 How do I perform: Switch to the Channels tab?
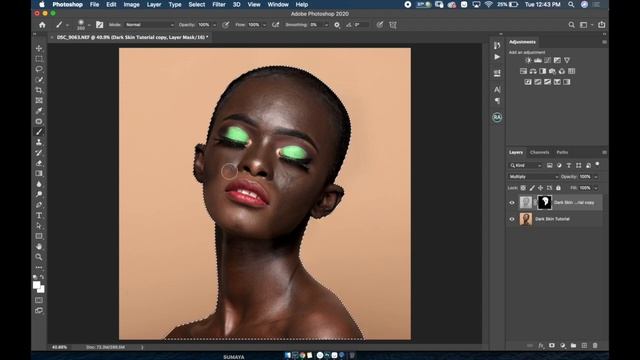click(539, 152)
